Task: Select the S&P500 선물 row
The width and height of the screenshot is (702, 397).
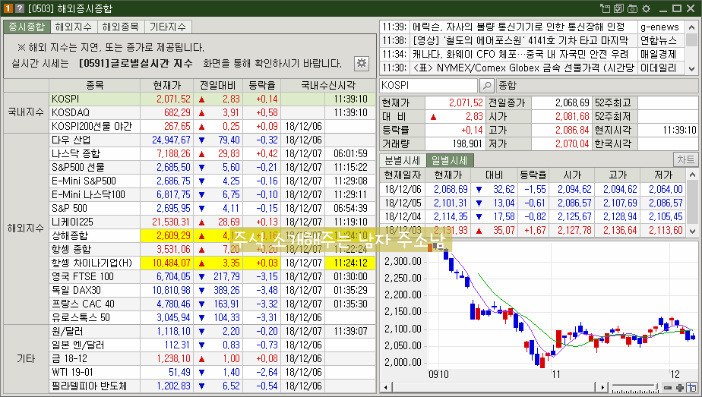Action: 212,167
